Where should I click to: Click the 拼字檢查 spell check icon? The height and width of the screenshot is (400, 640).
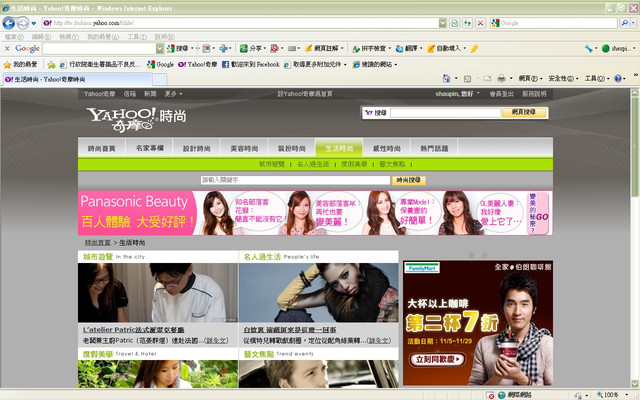click(x=356, y=49)
